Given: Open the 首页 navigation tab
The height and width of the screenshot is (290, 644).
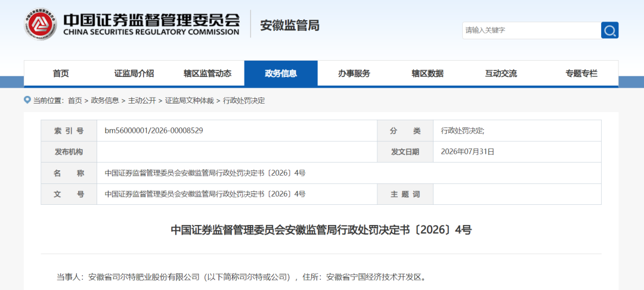Looking at the screenshot, I should (61, 73).
